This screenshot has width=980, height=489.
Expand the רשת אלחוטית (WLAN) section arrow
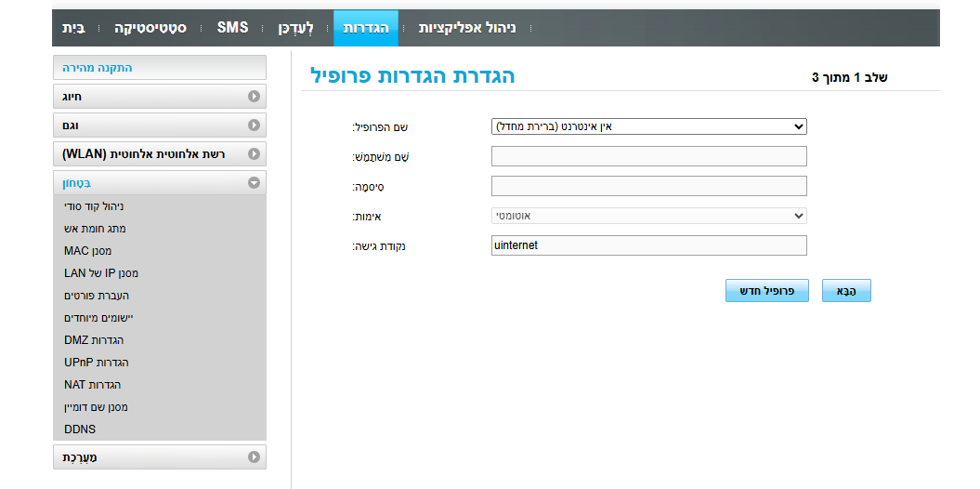coord(254,153)
